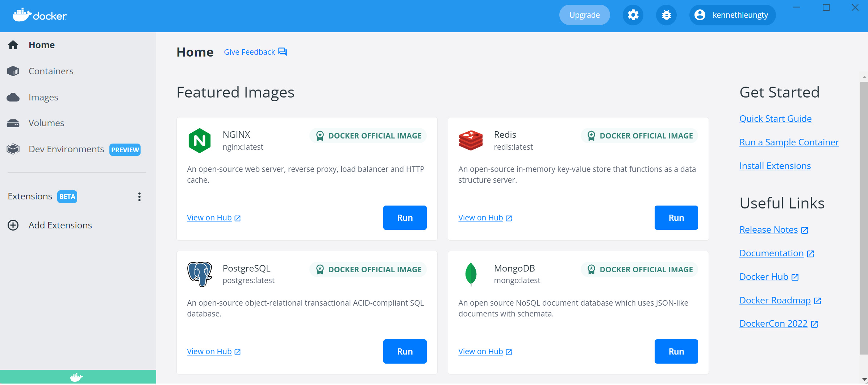Click the MongoDB leaf logo
The height and width of the screenshot is (385, 868).
pos(471,274)
